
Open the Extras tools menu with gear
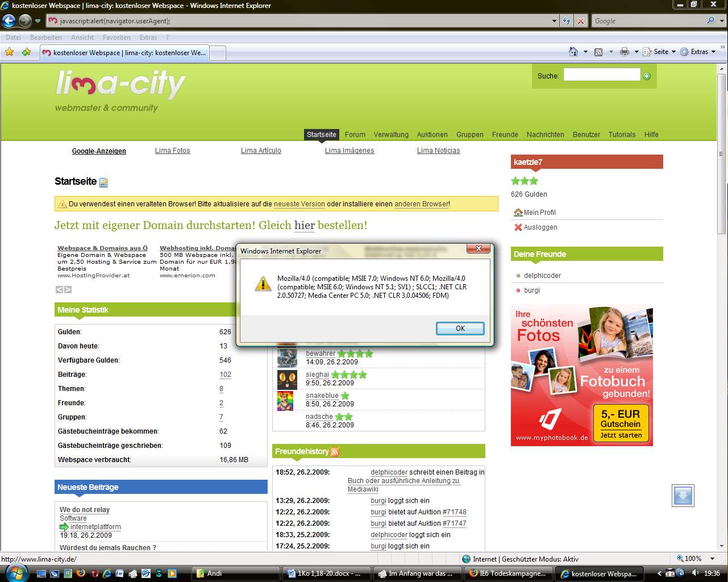[x=698, y=52]
